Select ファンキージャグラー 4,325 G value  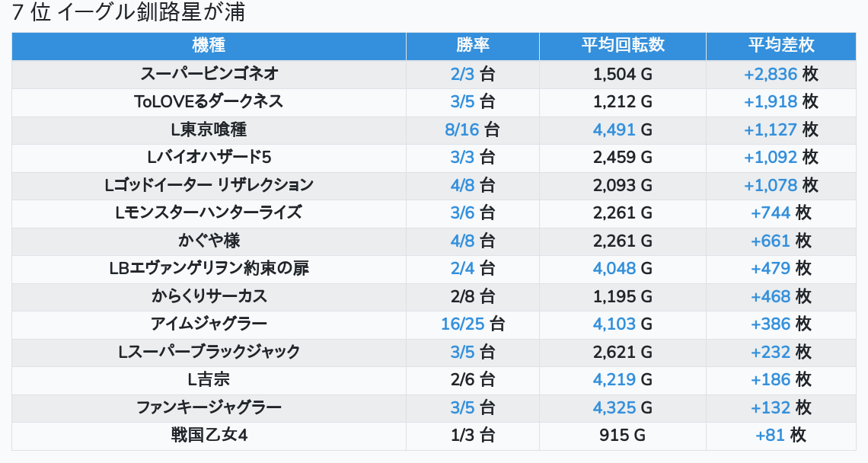[623, 407]
